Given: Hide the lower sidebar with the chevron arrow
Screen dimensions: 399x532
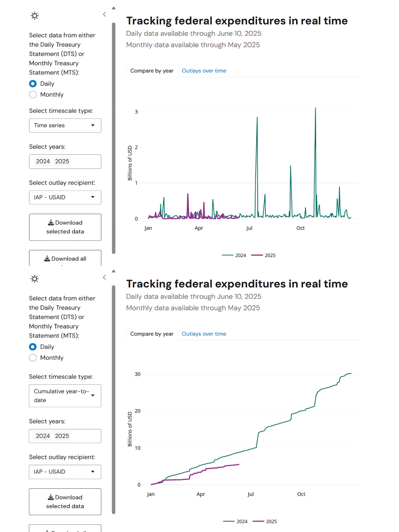Looking at the screenshot, I should click(x=104, y=278).
